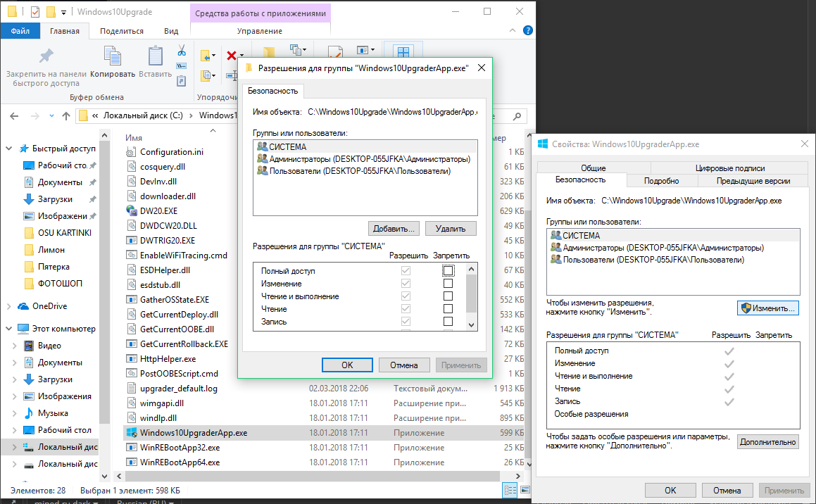Switch to Поделиться ribbon tab
Screen dimensions: 816x504
click(x=122, y=31)
